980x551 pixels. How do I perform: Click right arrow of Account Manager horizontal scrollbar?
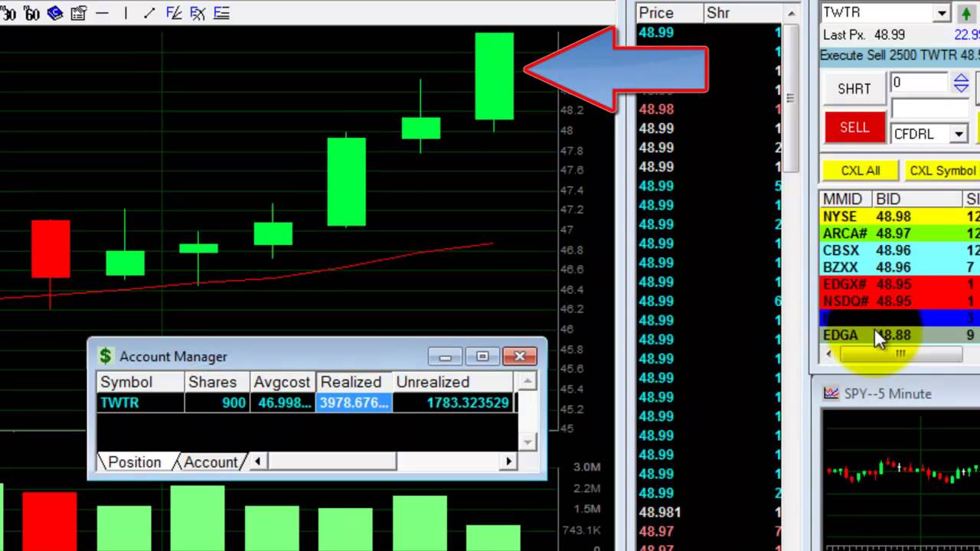tap(508, 461)
